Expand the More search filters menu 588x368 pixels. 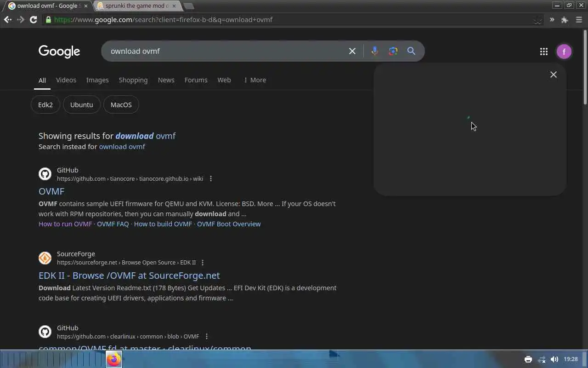[x=255, y=80]
